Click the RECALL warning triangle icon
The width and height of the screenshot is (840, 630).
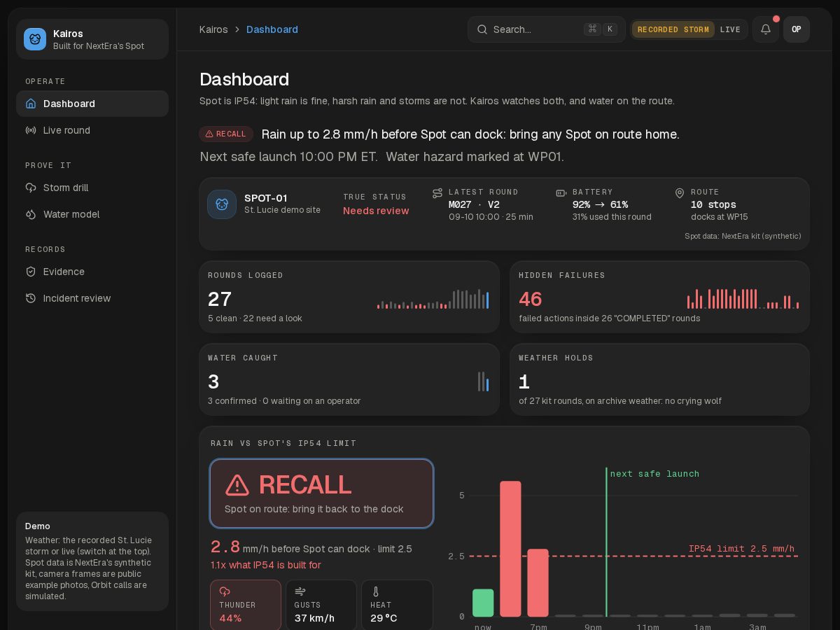pyautogui.click(x=237, y=485)
